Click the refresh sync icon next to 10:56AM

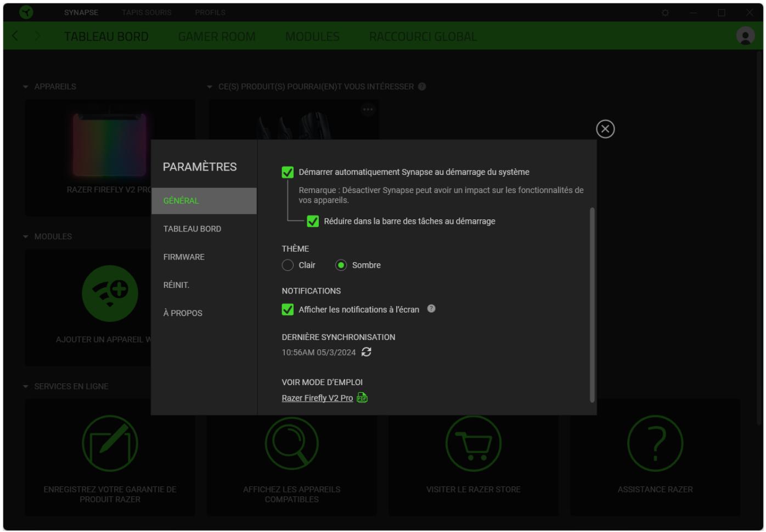367,352
